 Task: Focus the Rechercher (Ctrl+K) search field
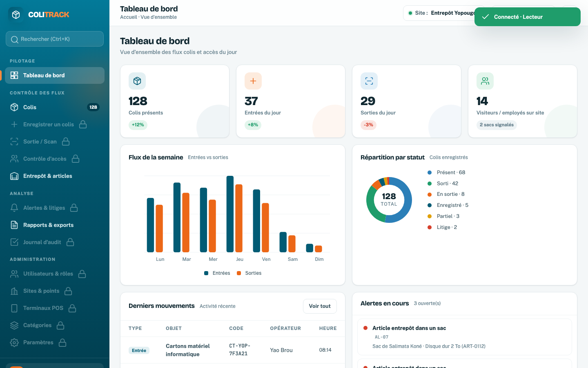click(x=55, y=39)
